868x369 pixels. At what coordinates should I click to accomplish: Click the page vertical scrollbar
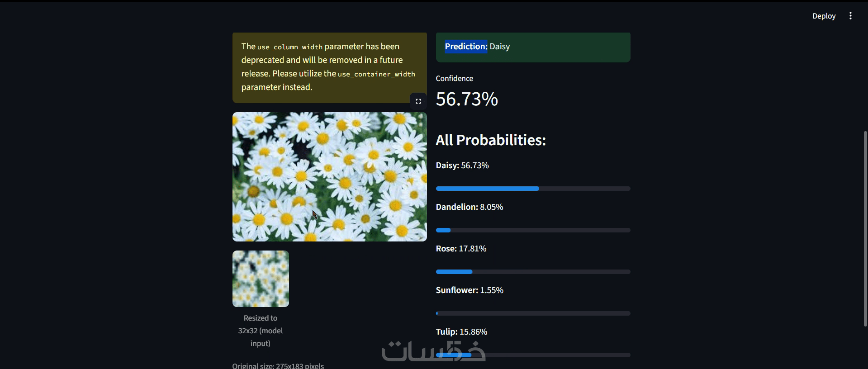coord(865,229)
